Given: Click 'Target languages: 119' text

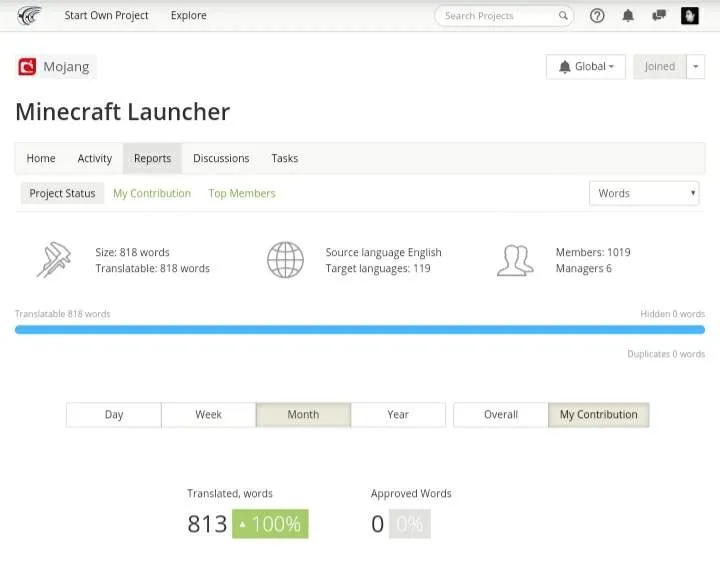Looking at the screenshot, I should [378, 268].
